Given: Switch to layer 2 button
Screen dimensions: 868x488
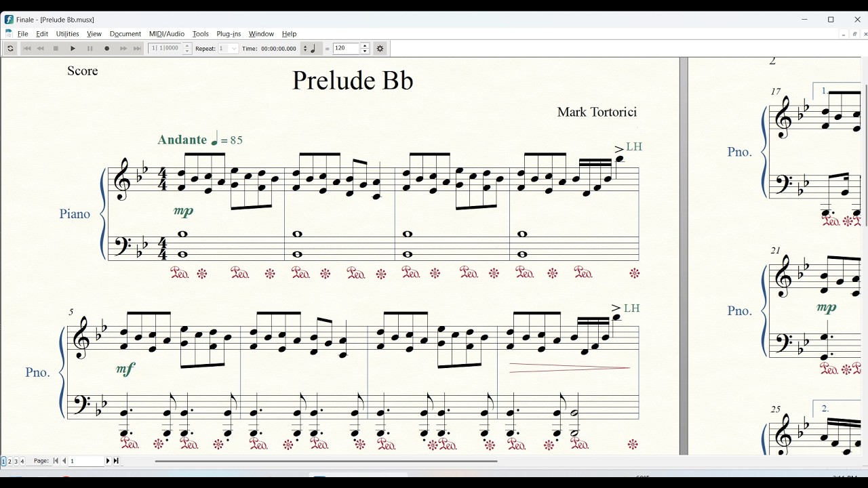Looking at the screenshot, I should 9,462.
